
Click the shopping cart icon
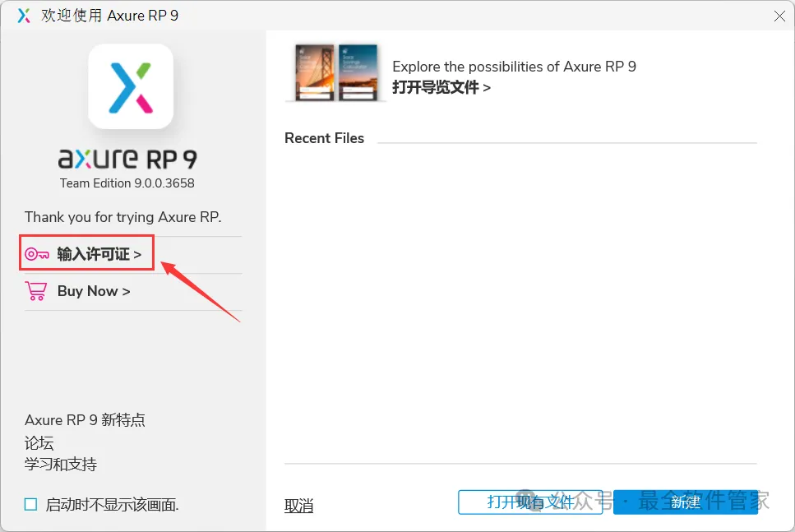35,291
